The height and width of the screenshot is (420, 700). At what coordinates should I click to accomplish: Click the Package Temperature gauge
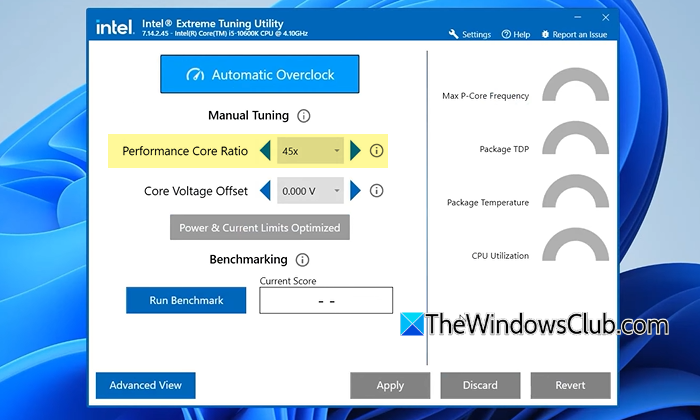tap(575, 191)
